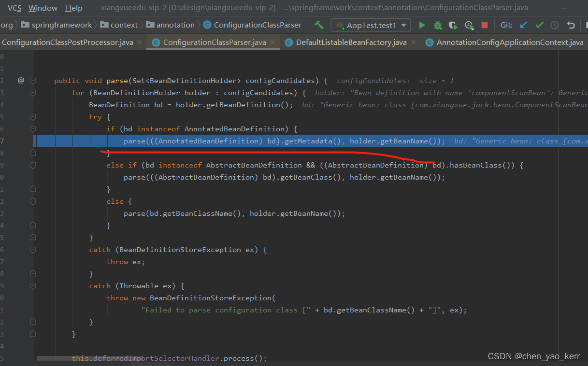Run with Coverage shield icon
Viewport: 588px width, 366px height.
coord(453,25)
